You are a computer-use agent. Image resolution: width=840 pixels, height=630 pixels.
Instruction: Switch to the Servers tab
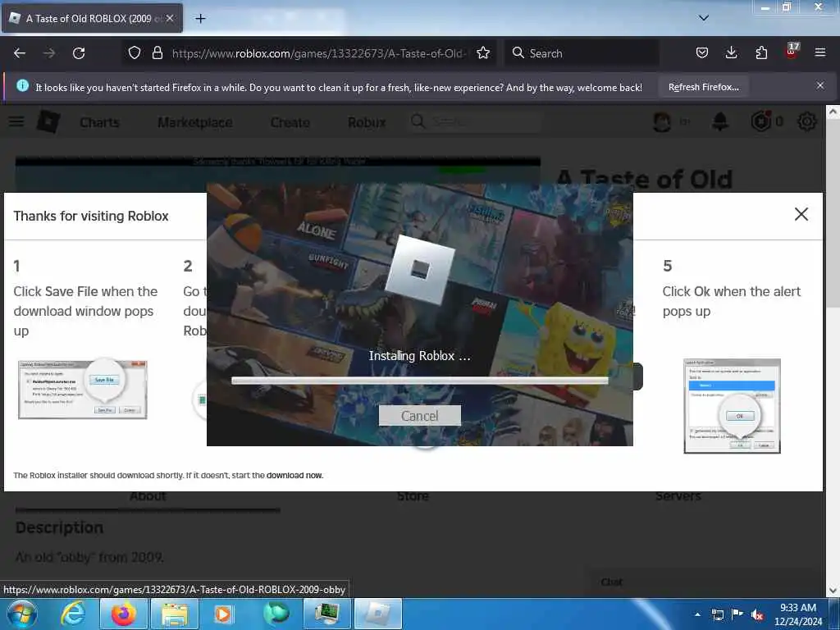coord(678,496)
